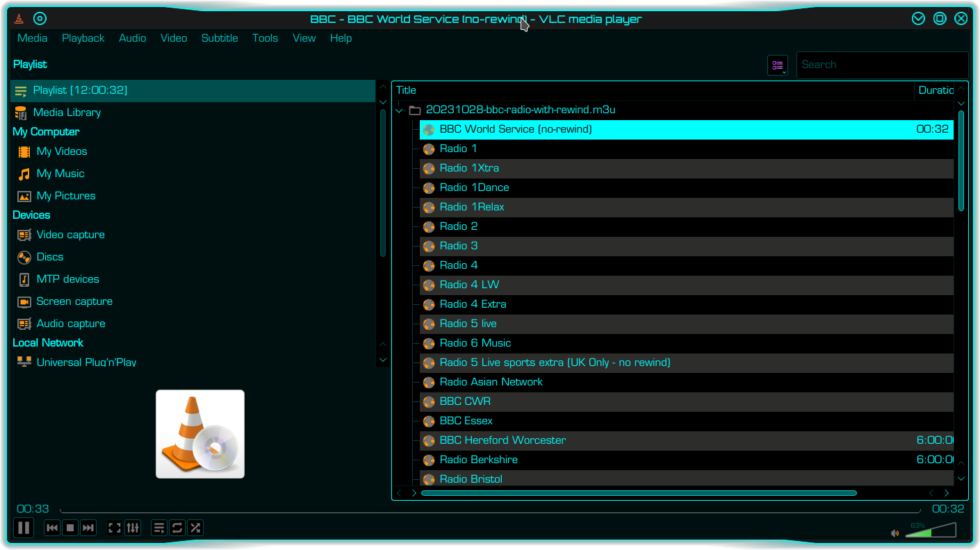The image size is (980, 550).
Task: Toggle random shuffle playback
Action: [195, 528]
